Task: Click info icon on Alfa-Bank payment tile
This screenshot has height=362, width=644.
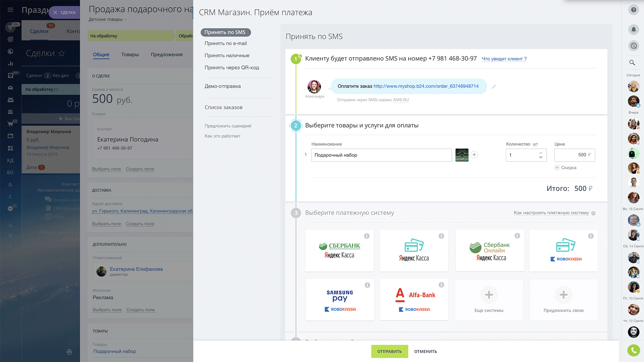Action: tap(441, 285)
